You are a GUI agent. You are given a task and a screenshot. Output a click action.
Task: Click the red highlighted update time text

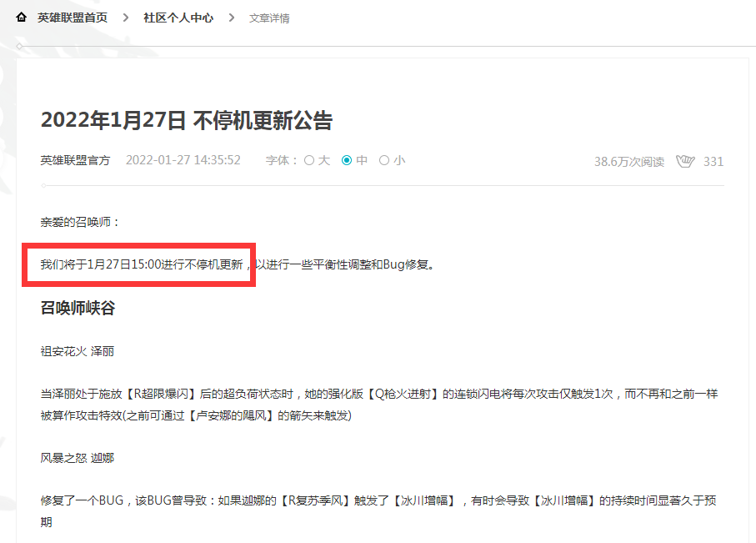(142, 264)
